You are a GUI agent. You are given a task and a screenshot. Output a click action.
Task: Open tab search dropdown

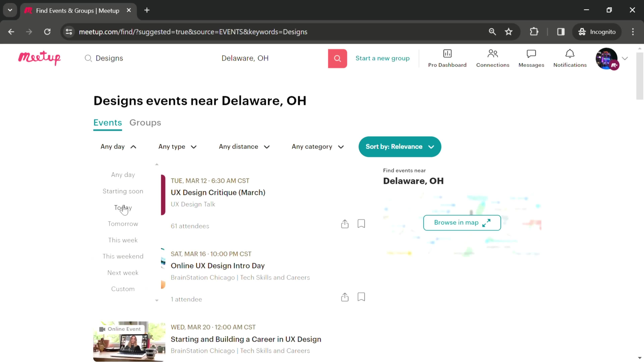[x=10, y=10]
